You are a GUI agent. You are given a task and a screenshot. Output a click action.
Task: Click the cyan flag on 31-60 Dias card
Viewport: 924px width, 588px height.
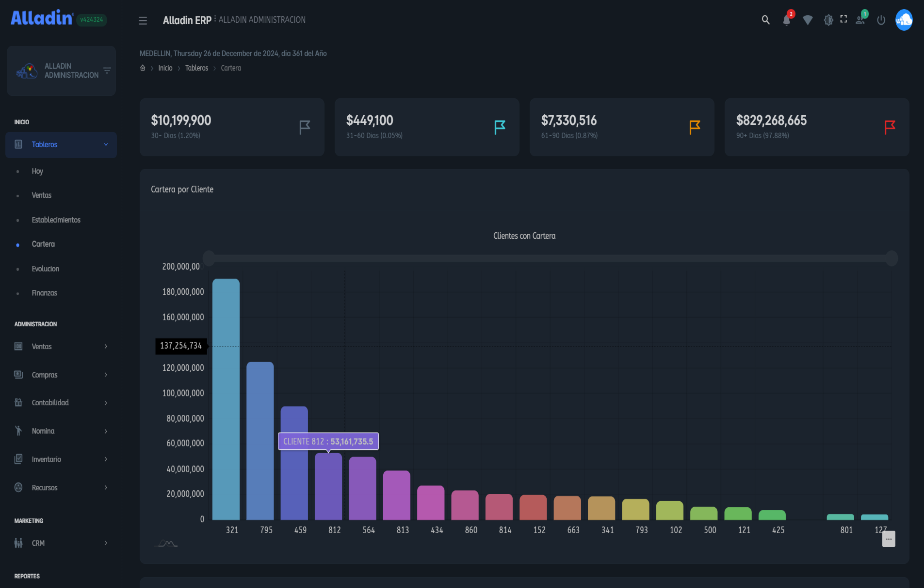[500, 127]
